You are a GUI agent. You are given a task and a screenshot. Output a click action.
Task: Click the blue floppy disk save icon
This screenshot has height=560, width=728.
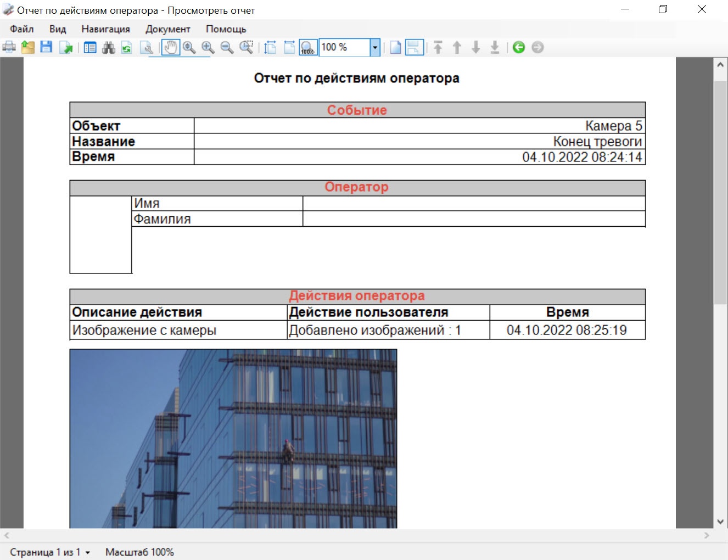[46, 48]
